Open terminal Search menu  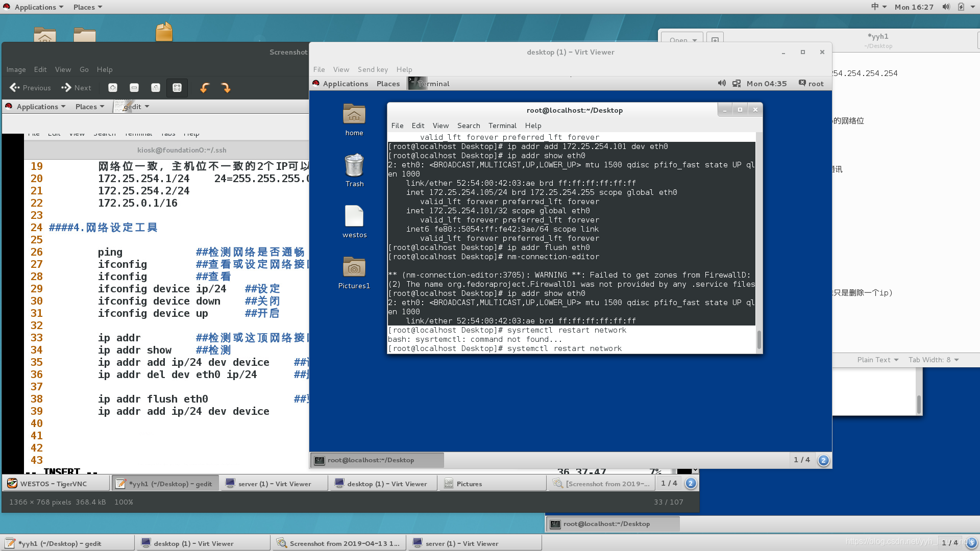pos(468,126)
